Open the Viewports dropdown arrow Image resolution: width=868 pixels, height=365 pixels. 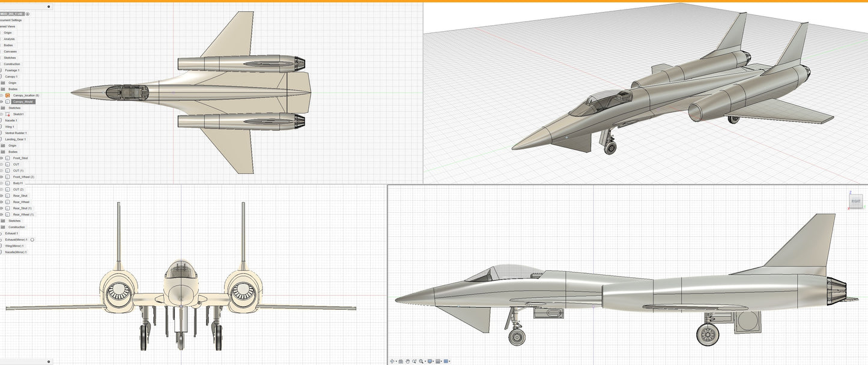[449, 361]
